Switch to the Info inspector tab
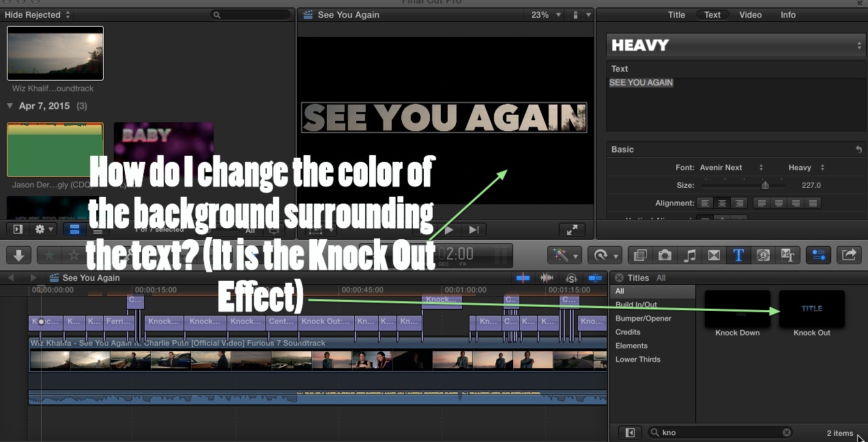868x442 pixels. click(x=788, y=14)
